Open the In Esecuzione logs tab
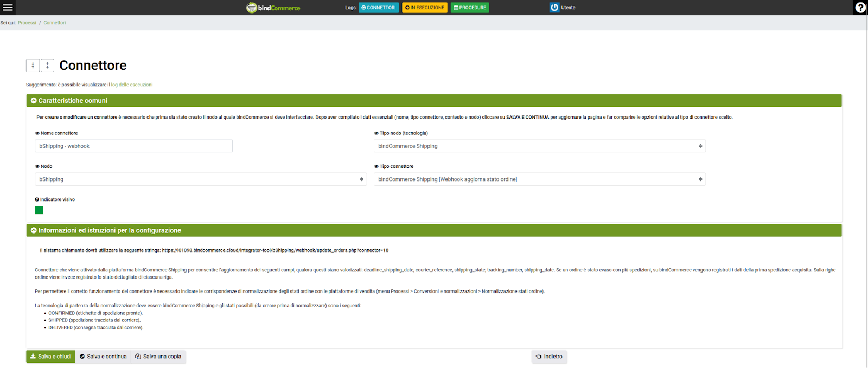The image size is (868, 369). pos(424,8)
